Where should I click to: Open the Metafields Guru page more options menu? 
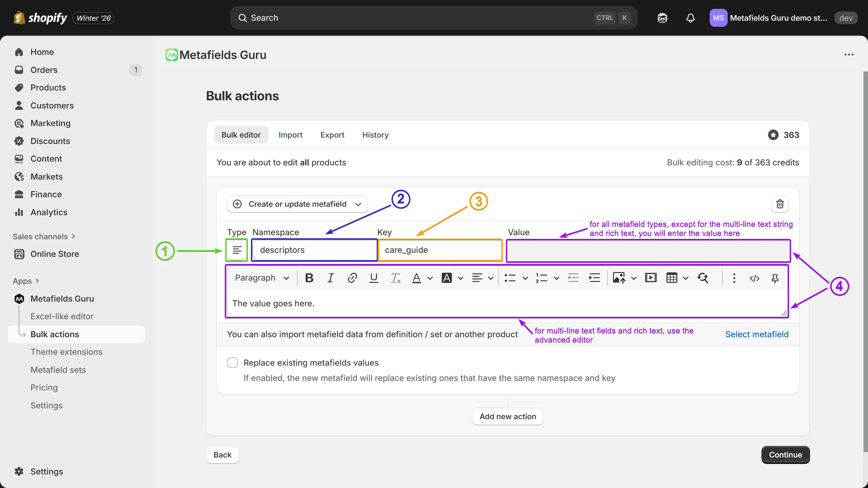849,55
